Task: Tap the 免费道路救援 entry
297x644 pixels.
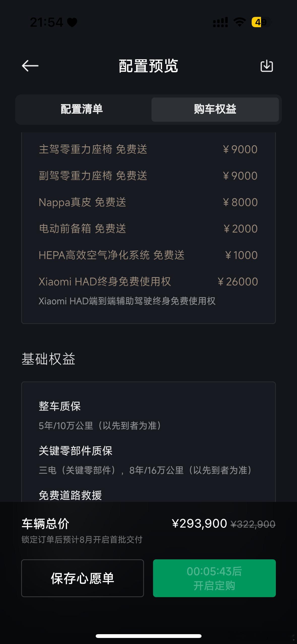Action: coord(70,495)
